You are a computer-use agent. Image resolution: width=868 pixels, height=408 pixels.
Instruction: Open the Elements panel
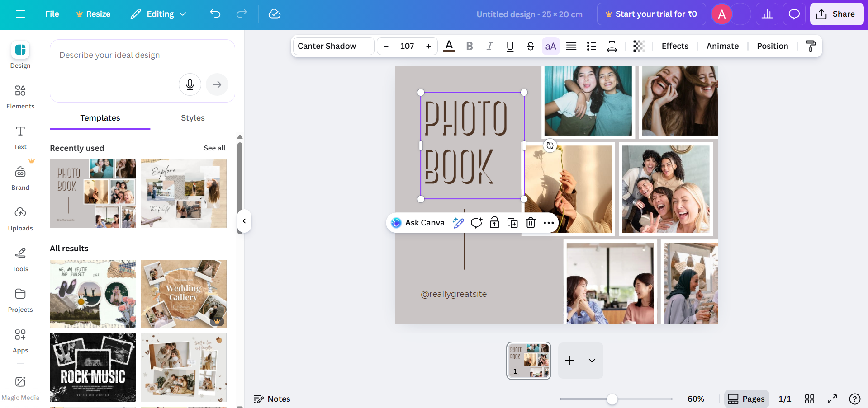click(20, 96)
